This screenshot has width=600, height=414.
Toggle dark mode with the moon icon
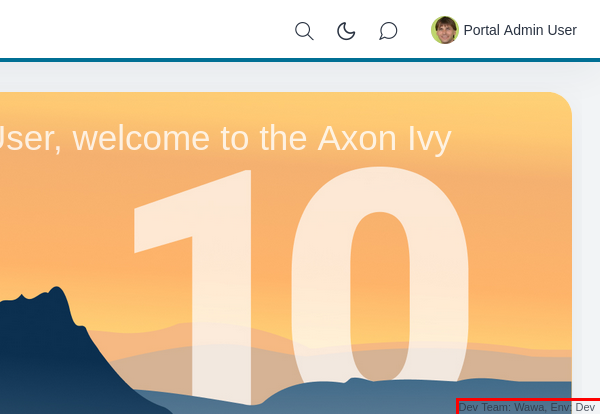click(346, 31)
